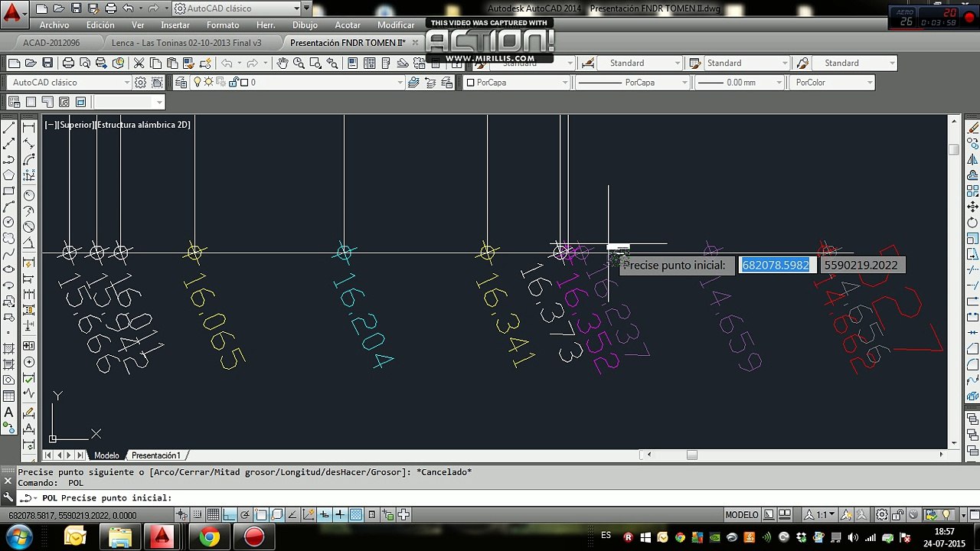Choose the Circle draw tool
Viewport: 980px width, 551px height.
(9, 223)
